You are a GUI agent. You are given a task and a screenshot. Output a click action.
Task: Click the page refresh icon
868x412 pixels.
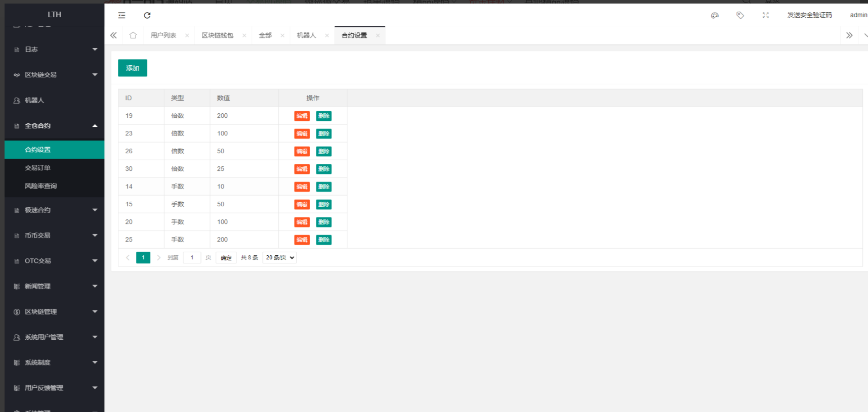(147, 15)
